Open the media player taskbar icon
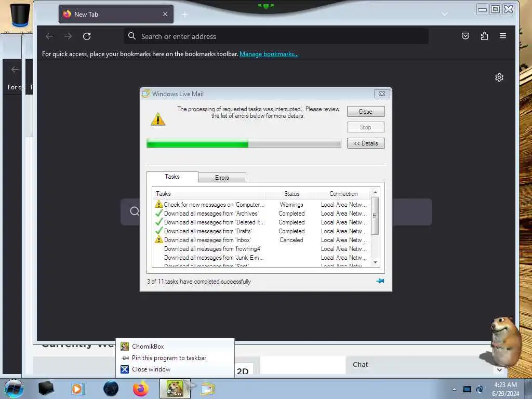 (x=77, y=389)
